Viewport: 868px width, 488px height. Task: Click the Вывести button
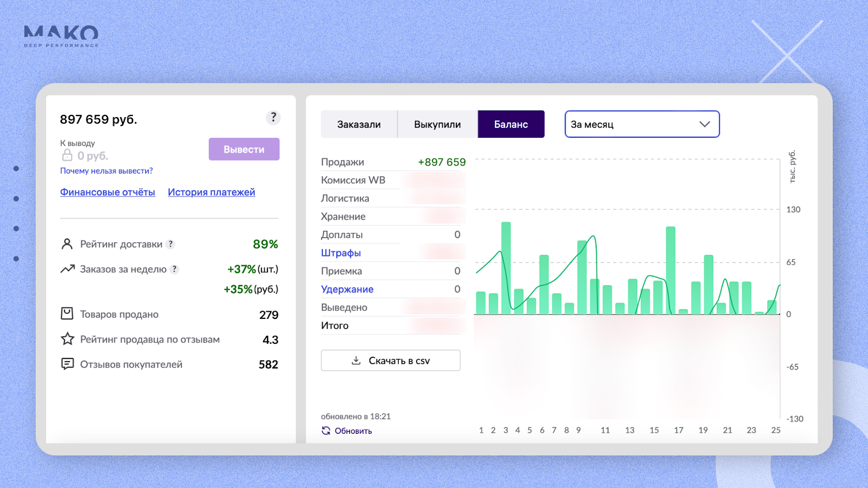244,149
